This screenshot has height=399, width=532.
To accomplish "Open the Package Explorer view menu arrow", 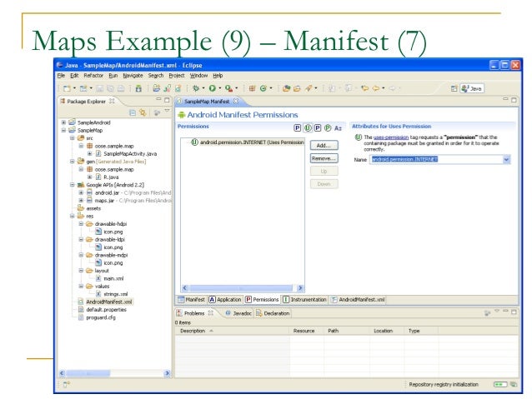I will (x=167, y=111).
